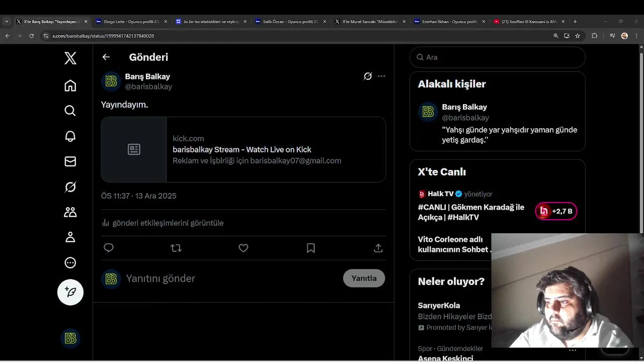Image resolution: width=644 pixels, height=362 pixels.
Task: Open the More circle menu in sidebar
Action: coord(70,262)
